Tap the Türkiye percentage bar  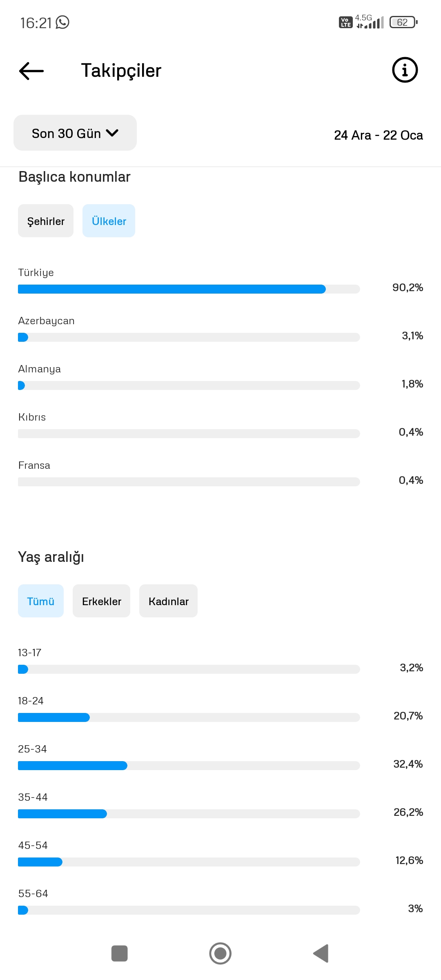pyautogui.click(x=189, y=289)
